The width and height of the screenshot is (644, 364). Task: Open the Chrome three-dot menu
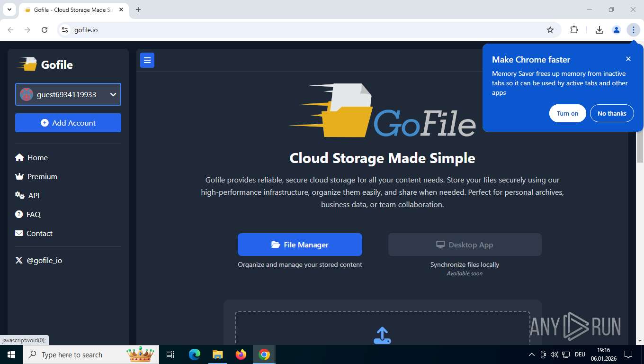634,30
